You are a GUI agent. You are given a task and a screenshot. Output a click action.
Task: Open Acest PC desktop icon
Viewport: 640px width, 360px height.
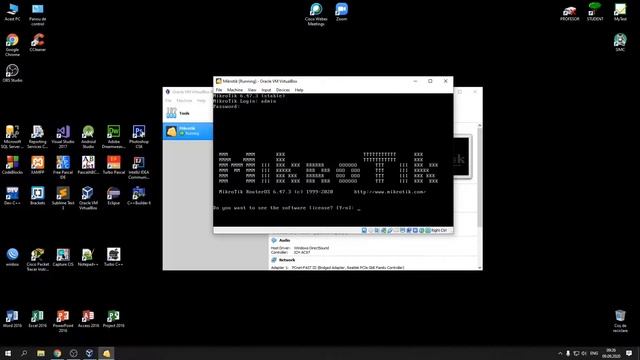tap(12, 12)
